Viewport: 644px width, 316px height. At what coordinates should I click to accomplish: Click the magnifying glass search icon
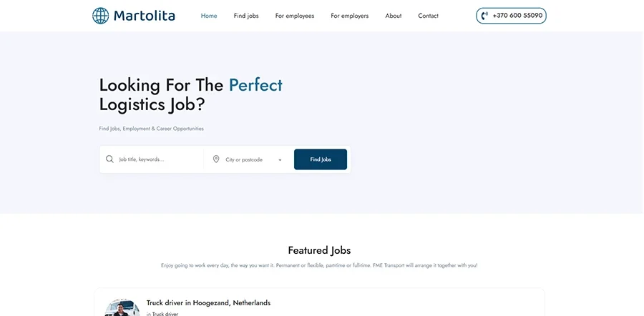click(109, 159)
